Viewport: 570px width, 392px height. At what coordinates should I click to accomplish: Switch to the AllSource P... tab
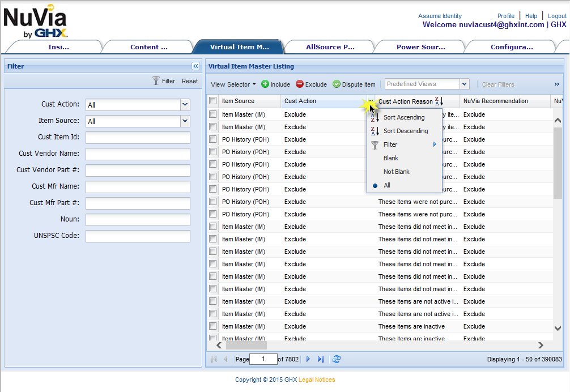pyautogui.click(x=330, y=47)
